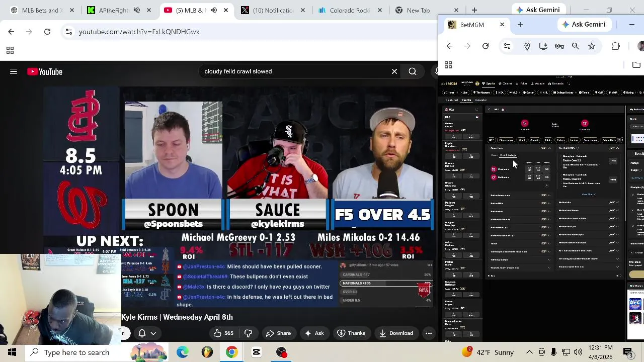Click Ask Gemini in the YouTube window
644x362 pixels.
pos(537,10)
